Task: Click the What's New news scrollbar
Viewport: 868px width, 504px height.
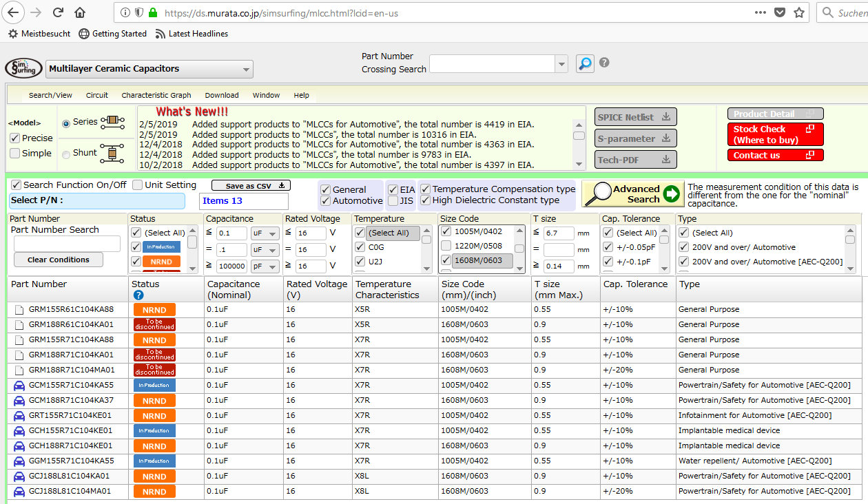Action: point(579,143)
